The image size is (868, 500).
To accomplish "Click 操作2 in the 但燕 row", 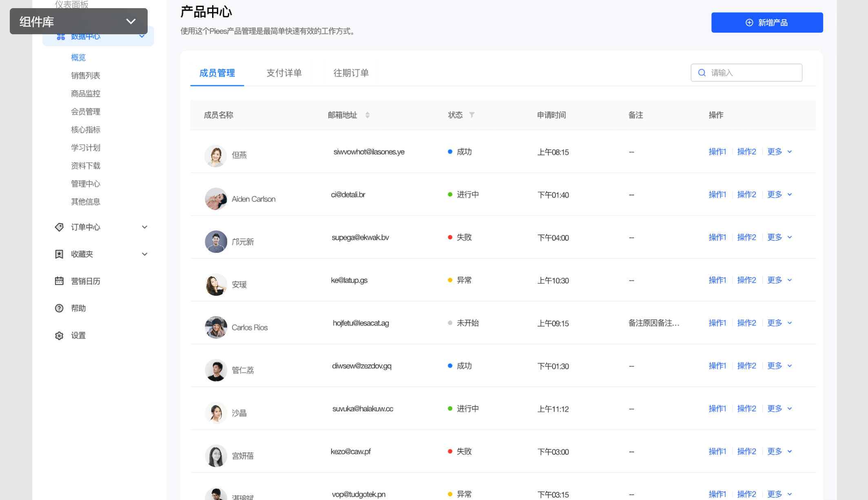I will pyautogui.click(x=746, y=152).
